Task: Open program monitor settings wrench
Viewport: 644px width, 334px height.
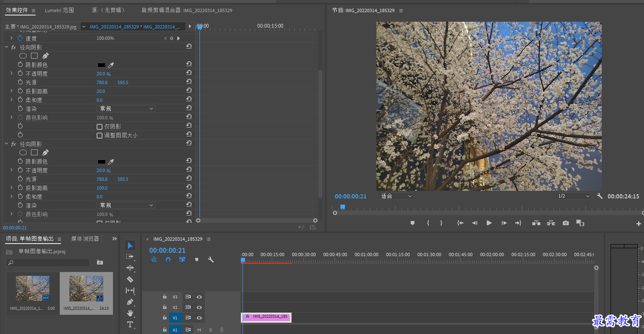Action: [600, 196]
